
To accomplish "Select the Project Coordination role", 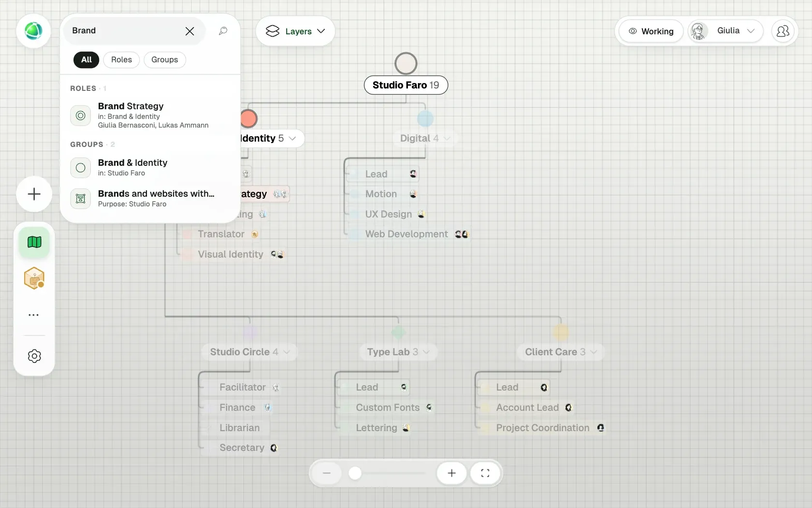I will coord(543,428).
